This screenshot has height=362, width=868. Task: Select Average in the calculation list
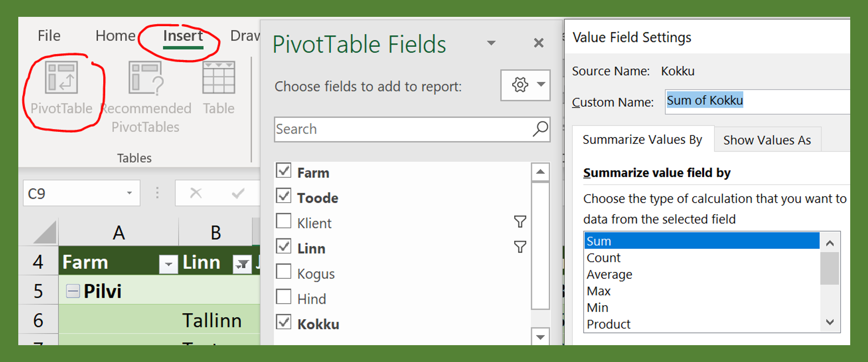click(609, 274)
